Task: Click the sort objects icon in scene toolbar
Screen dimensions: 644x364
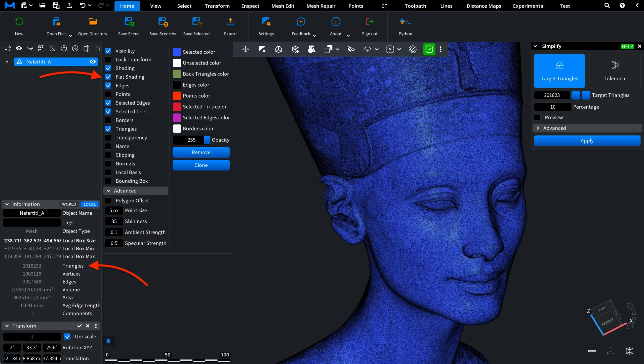Action: [8, 48]
